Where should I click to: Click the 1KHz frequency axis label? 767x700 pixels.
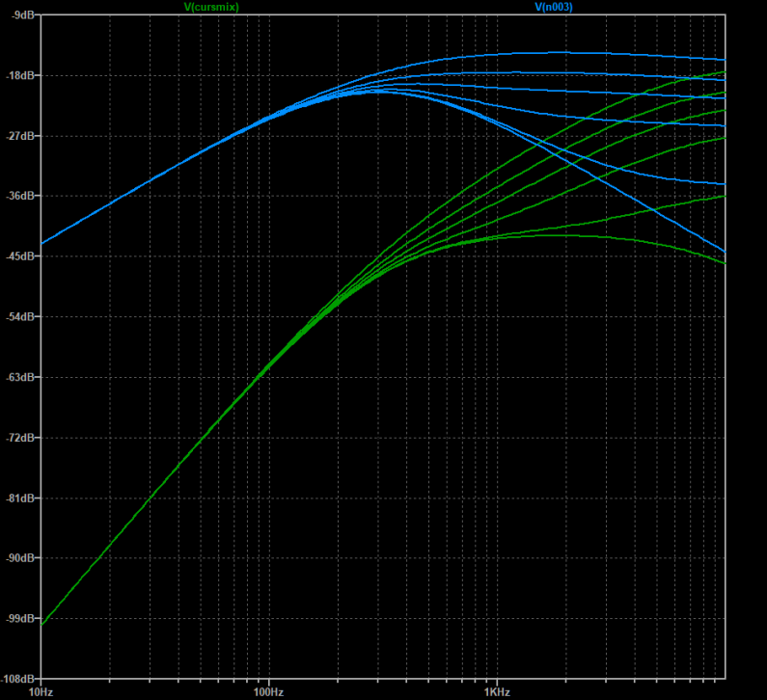click(496, 692)
